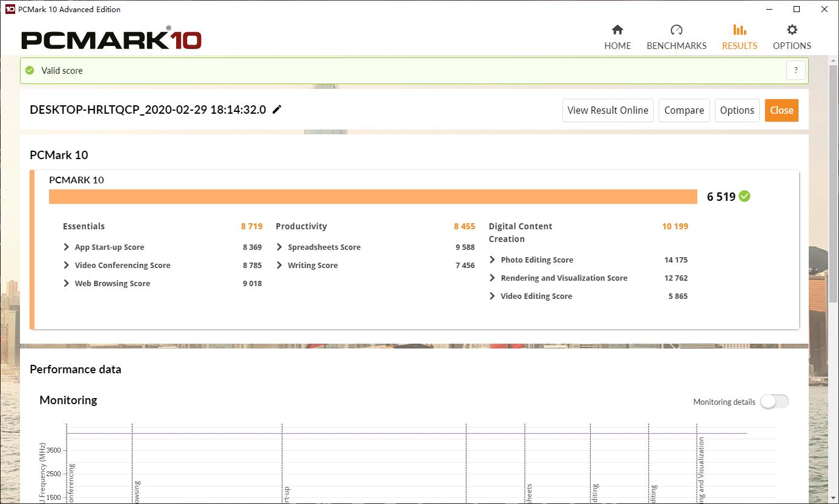Open Options using gear icon
Image resolution: width=839 pixels, height=504 pixels.
[x=792, y=30]
